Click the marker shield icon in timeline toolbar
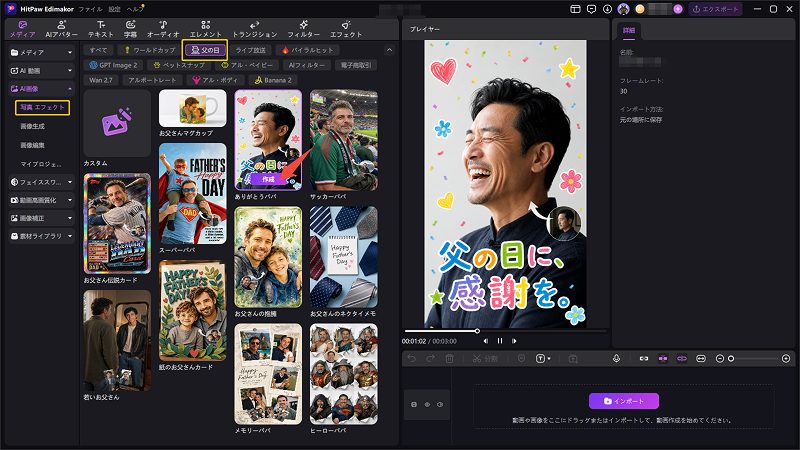The image size is (800, 450). point(521,359)
